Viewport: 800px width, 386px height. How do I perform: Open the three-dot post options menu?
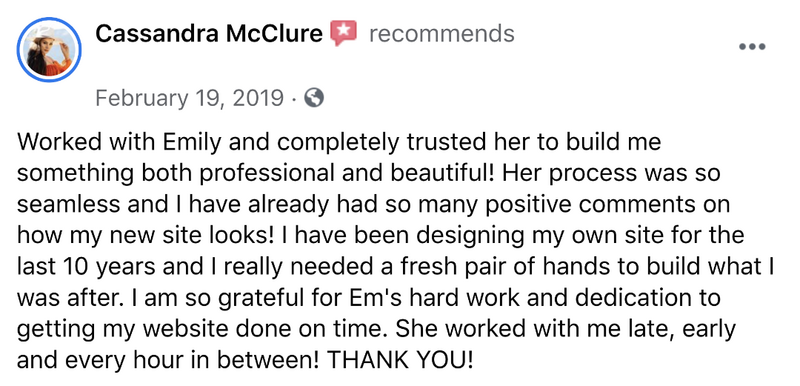752,47
